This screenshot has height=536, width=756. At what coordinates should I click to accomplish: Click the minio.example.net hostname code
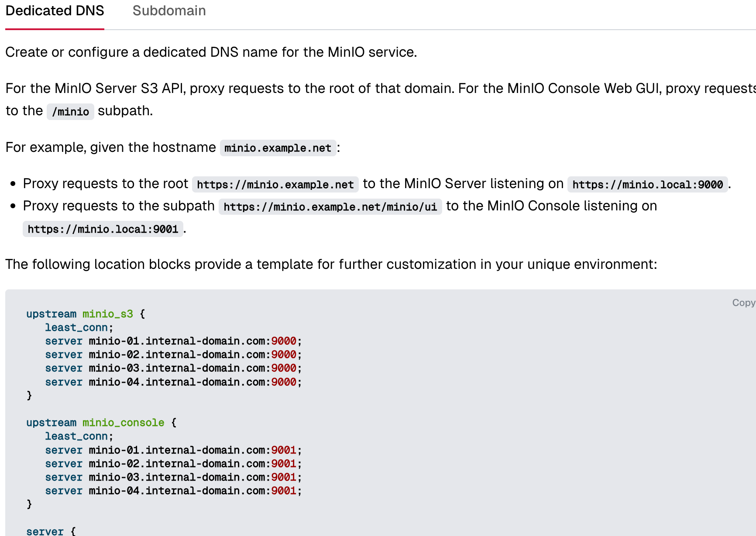click(x=278, y=148)
